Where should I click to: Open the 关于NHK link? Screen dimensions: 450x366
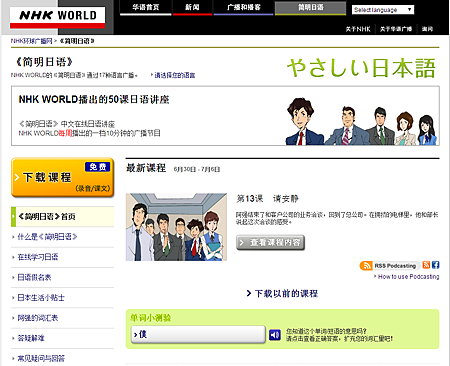coord(358,29)
